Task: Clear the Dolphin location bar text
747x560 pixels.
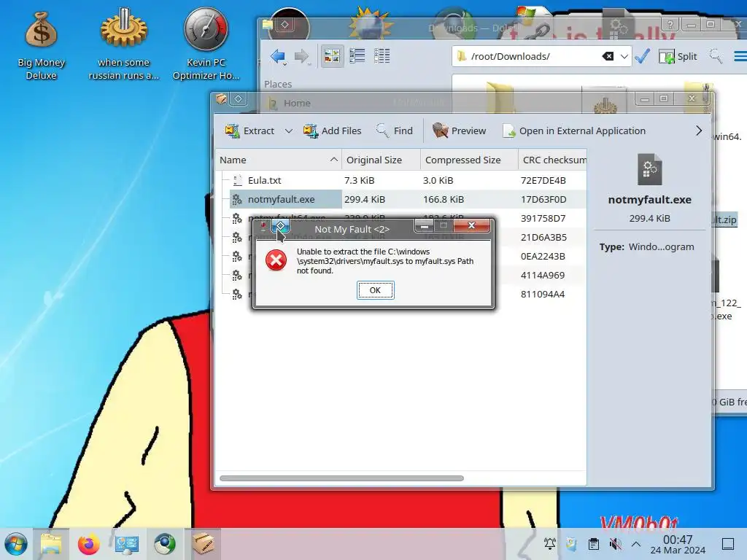Action: click(608, 56)
